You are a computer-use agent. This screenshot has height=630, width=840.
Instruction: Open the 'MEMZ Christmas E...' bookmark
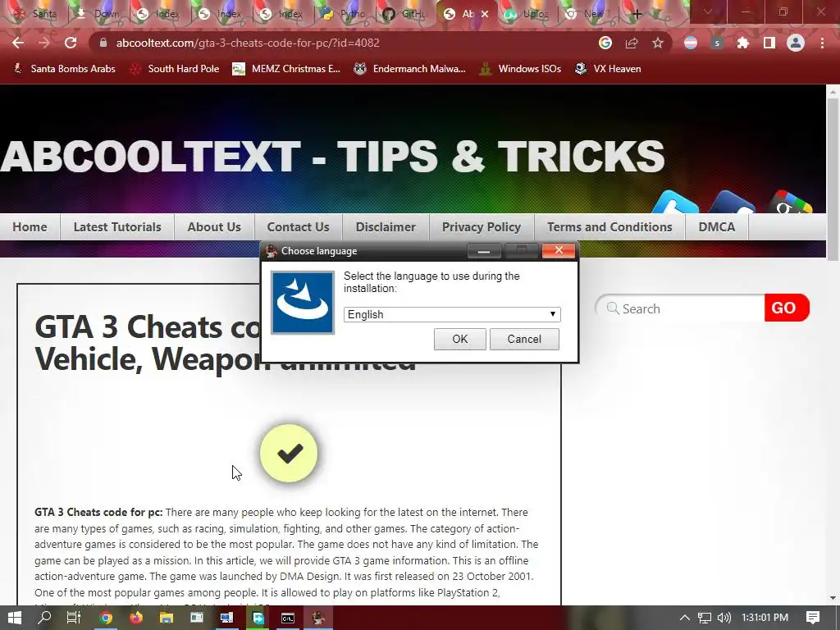click(286, 69)
